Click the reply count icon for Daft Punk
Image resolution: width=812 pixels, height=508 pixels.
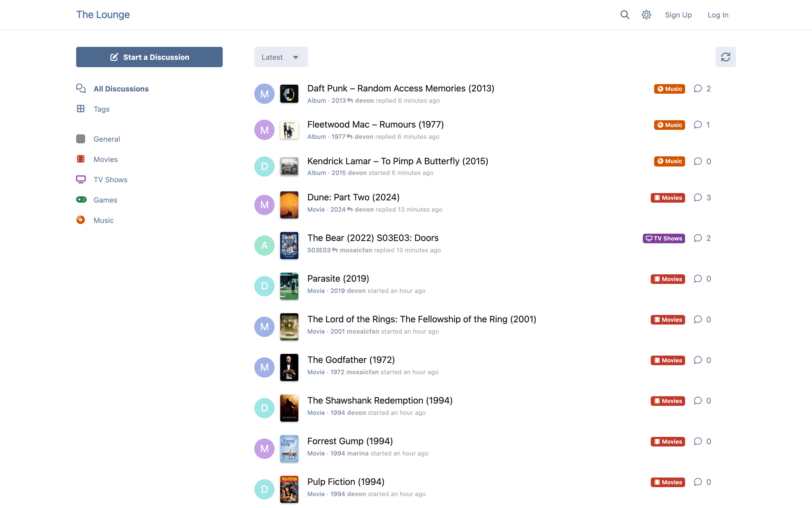(698, 88)
